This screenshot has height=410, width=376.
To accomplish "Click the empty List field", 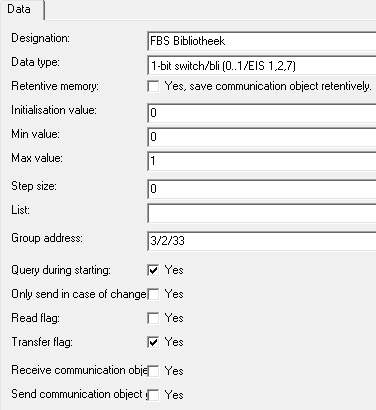I will coord(262,213).
